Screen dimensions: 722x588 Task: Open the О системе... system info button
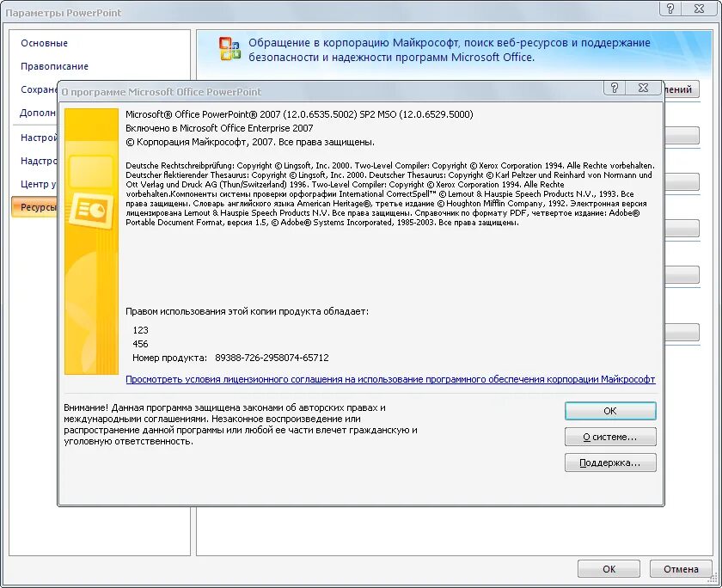[x=610, y=437]
